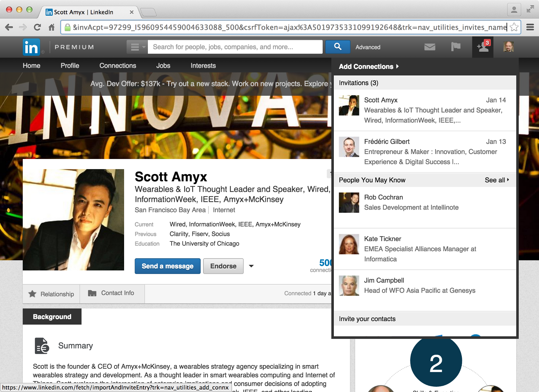Screen dimensions: 539x392
Task: Open Kate Tickner suggestion
Action: pos(425,249)
